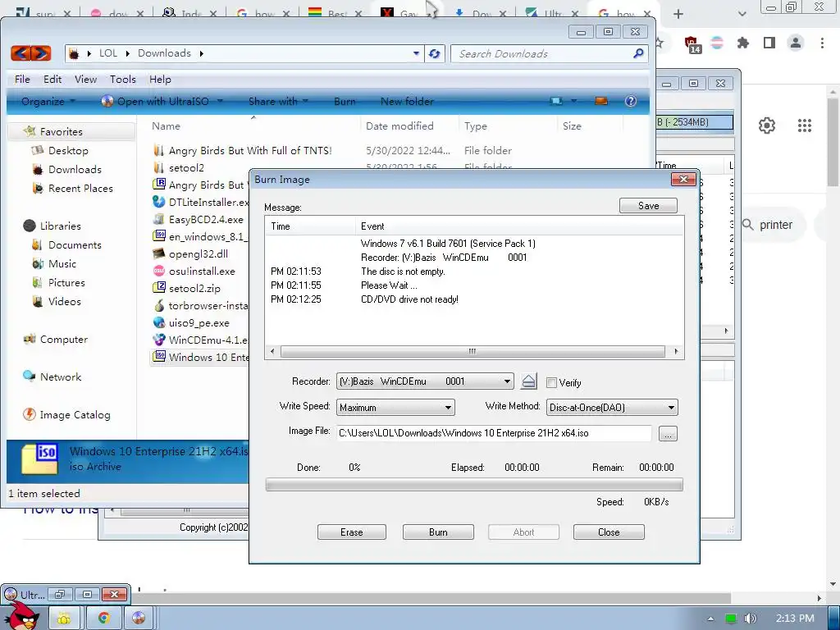This screenshot has width=840, height=630.
Task: Open the address bar history dropdown arrow
Action: (416, 53)
